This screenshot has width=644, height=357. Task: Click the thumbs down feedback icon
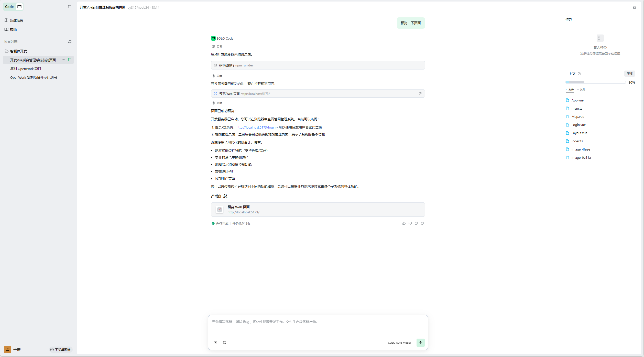tap(410, 223)
